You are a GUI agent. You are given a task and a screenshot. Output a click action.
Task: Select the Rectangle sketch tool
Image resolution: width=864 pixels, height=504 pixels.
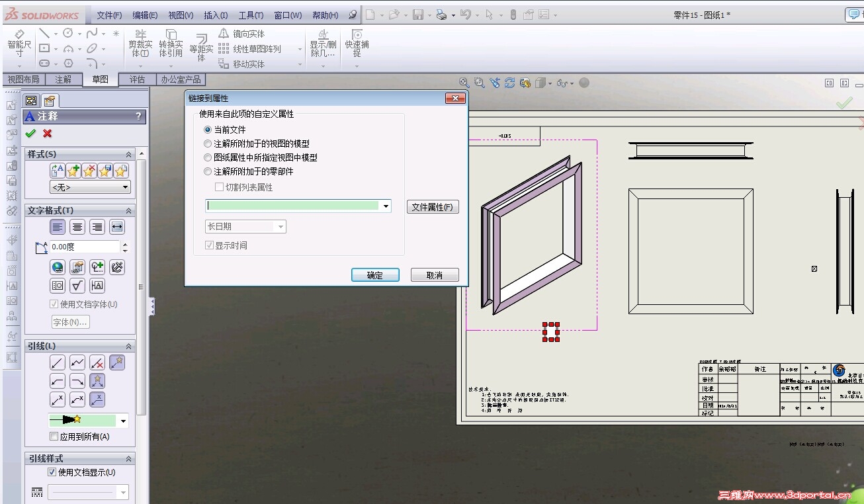pyautogui.click(x=44, y=48)
